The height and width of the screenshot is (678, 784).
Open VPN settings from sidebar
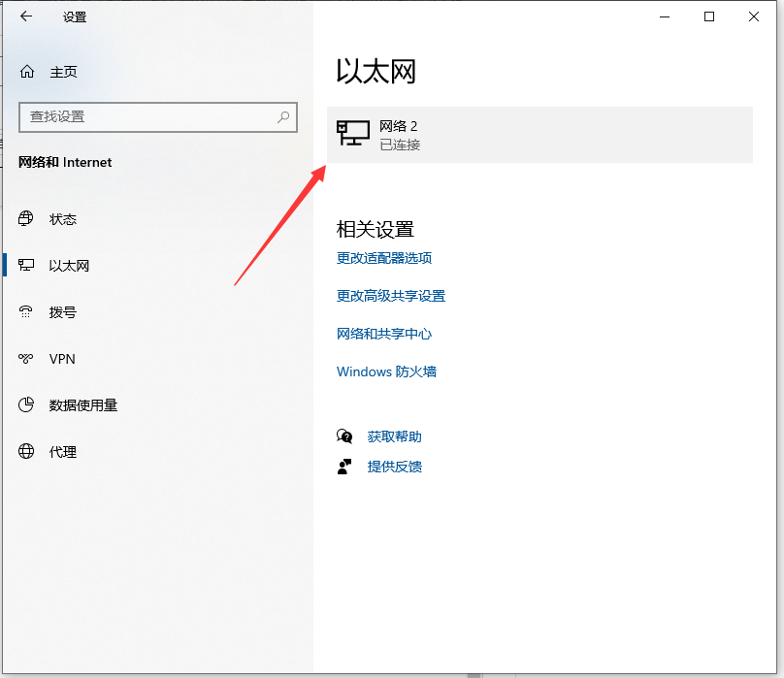61,359
